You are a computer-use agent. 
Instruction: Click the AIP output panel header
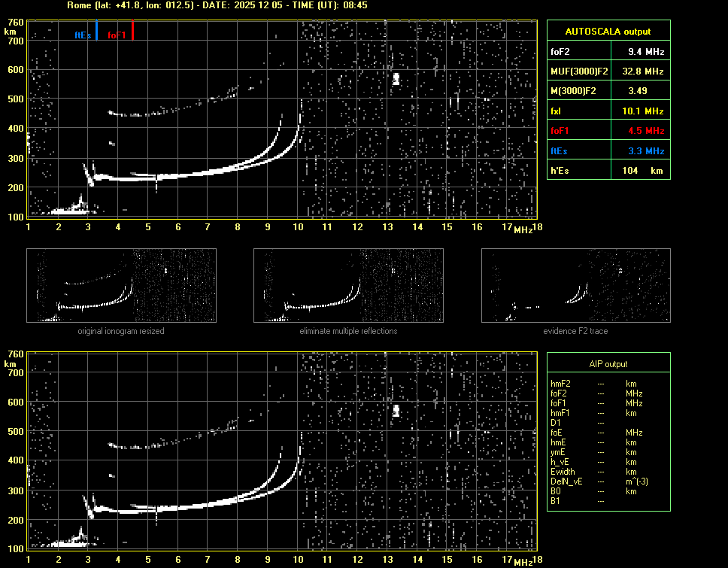click(608, 364)
